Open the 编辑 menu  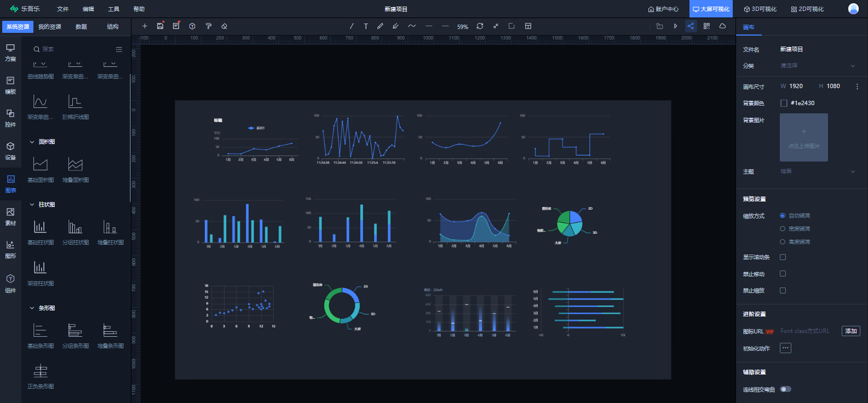88,9
